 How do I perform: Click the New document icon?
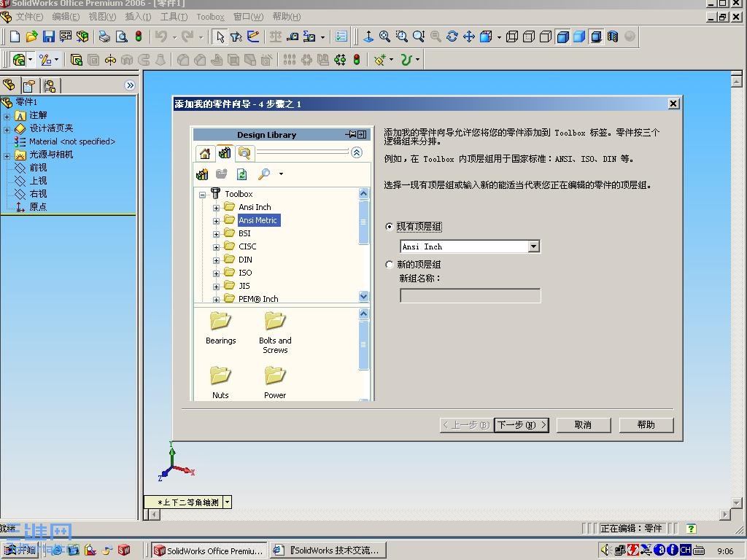[15, 36]
